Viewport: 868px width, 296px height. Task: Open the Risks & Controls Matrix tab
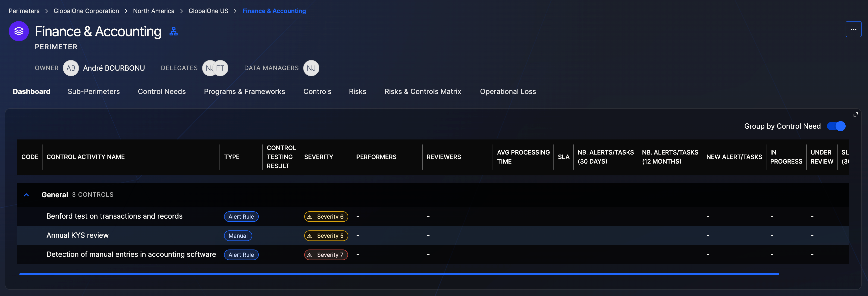[422, 92]
